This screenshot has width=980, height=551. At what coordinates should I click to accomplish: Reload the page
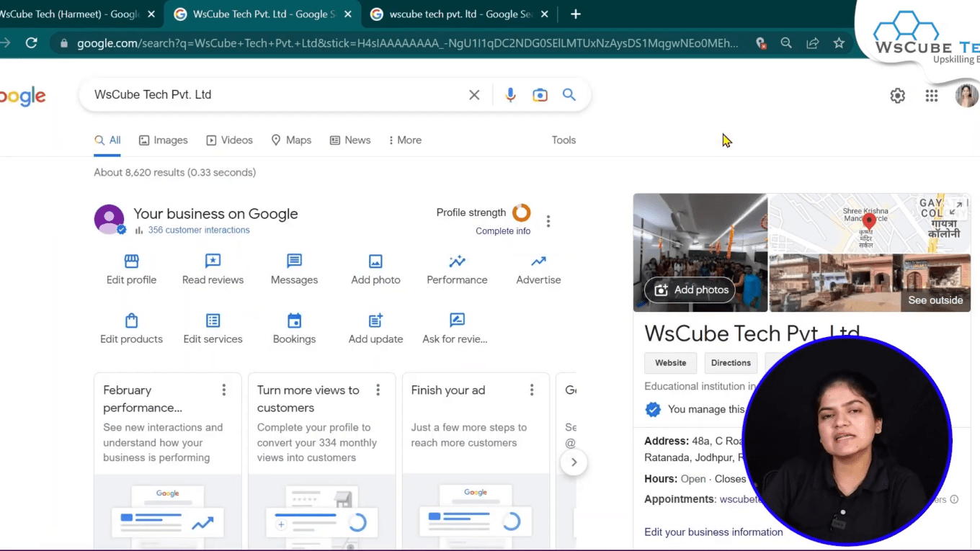(31, 43)
